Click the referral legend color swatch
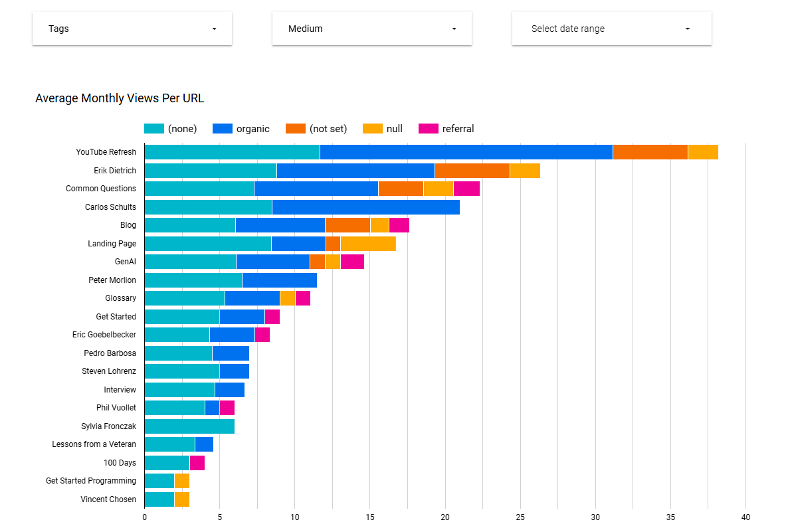This screenshot has width=788, height=532. pyautogui.click(x=429, y=129)
